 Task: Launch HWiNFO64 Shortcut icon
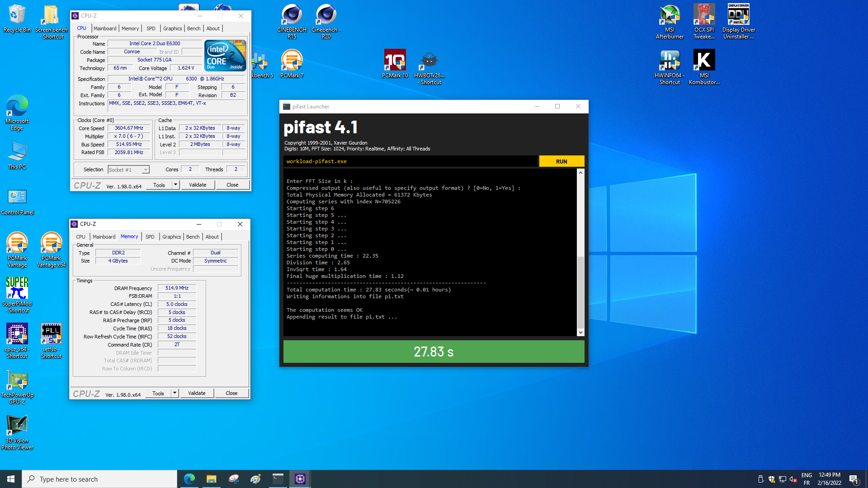pyautogui.click(x=670, y=67)
